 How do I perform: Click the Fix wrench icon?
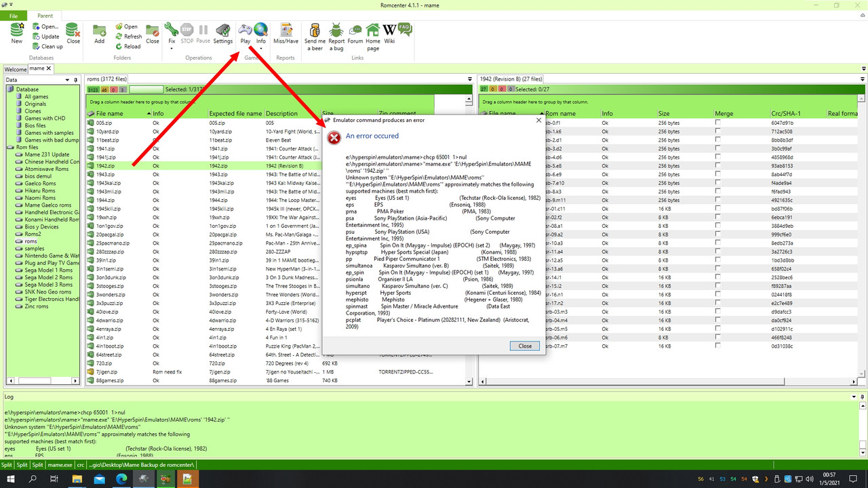coord(172,30)
